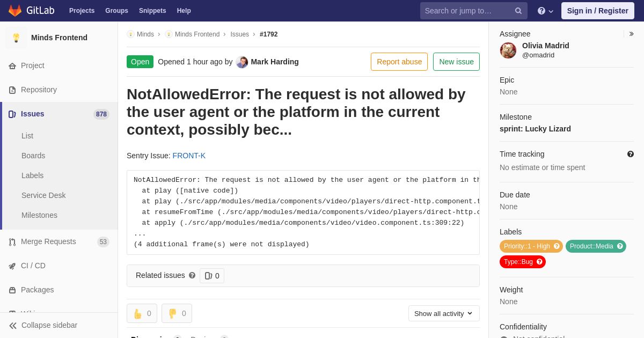The width and height of the screenshot is (644, 338).
Task: Click the Related issues help icon
Action: coord(192,275)
